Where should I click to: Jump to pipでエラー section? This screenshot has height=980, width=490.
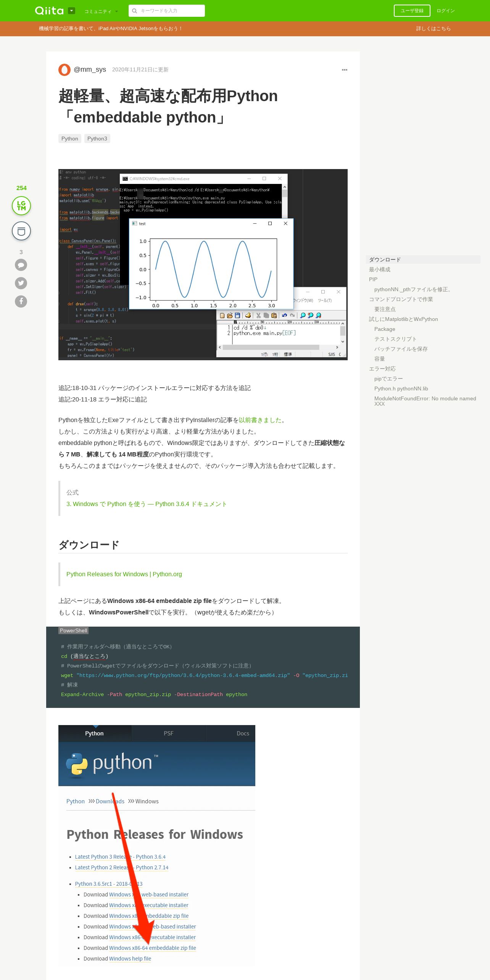(x=388, y=379)
